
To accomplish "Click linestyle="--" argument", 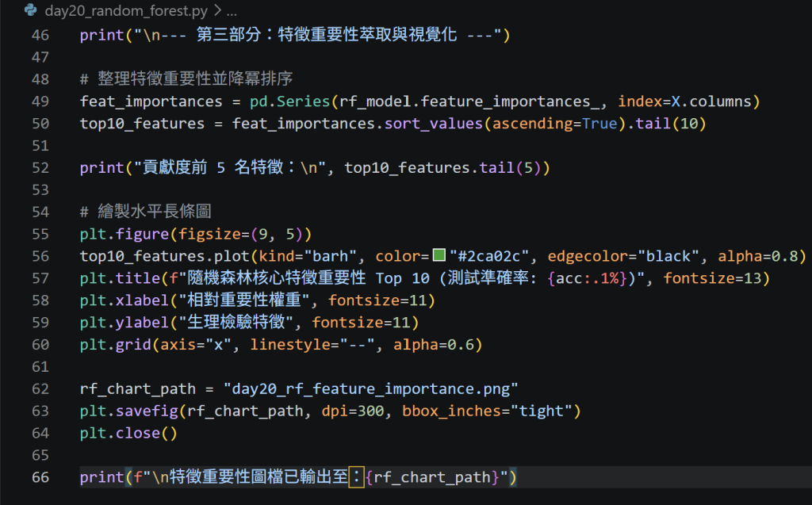I will tap(312, 345).
